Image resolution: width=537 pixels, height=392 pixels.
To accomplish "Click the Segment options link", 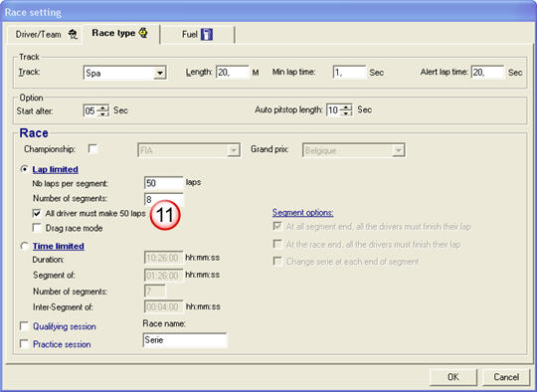I will click(x=302, y=213).
